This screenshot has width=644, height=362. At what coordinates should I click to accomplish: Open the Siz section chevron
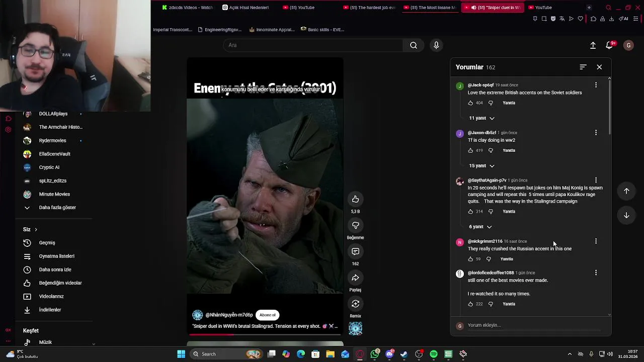click(36, 229)
